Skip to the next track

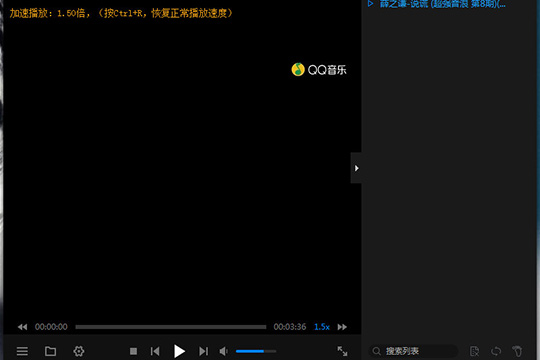pos(204,351)
